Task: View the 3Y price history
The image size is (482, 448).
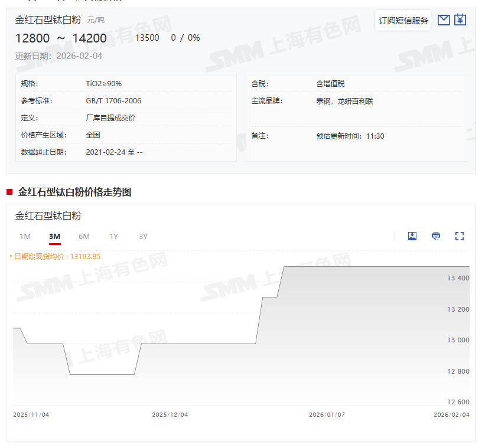Action: point(143,237)
